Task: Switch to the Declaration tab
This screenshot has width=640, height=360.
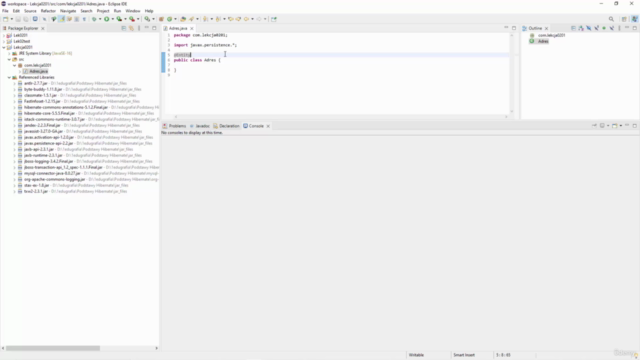Action: click(227, 126)
